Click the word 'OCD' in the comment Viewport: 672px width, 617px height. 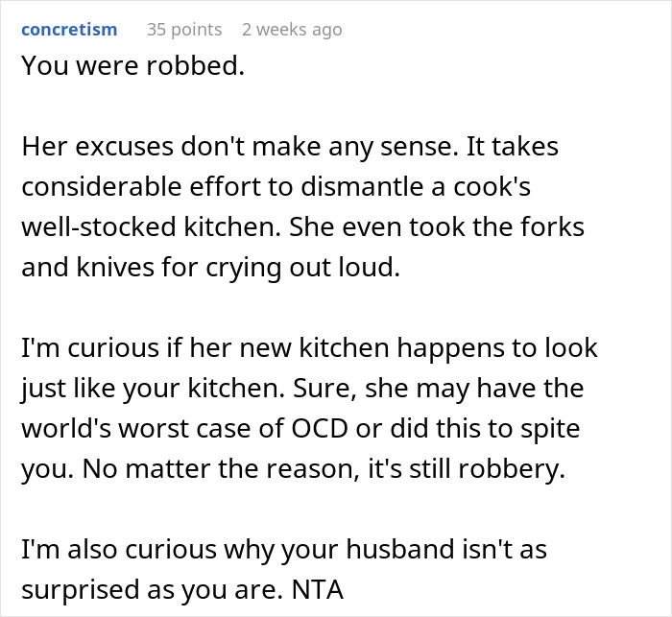[x=320, y=428]
